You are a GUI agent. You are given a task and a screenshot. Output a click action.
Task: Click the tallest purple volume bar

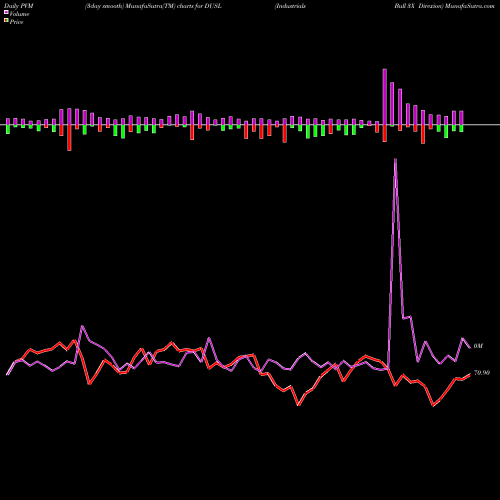tap(385, 97)
